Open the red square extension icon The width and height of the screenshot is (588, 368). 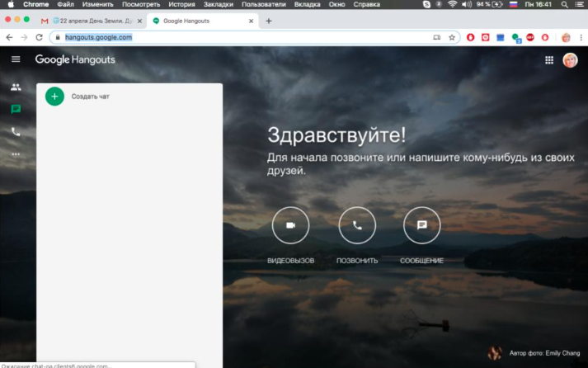[x=485, y=37]
